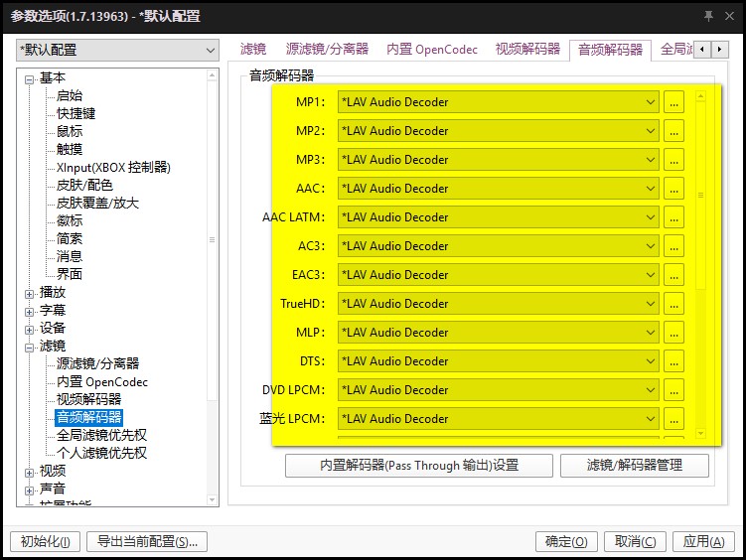Screen dimensions: 746x560
Task: Click the decoder list scroll-down arrow
Action: click(700, 434)
